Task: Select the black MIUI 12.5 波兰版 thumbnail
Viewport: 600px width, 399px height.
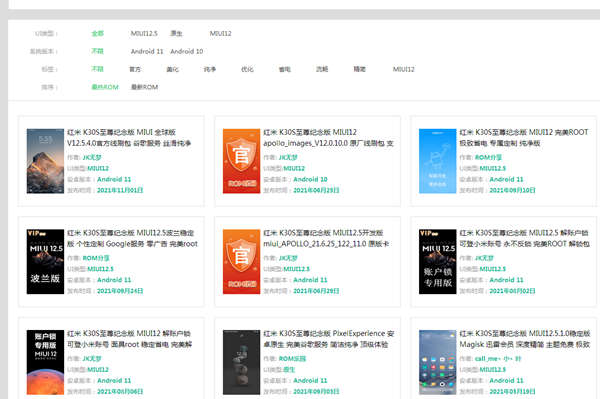Action: [x=45, y=261]
